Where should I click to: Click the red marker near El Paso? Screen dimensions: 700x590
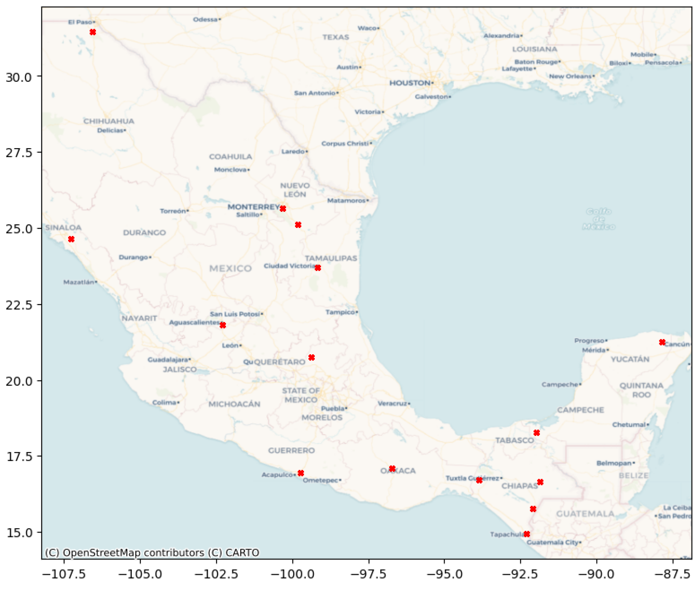pos(93,32)
